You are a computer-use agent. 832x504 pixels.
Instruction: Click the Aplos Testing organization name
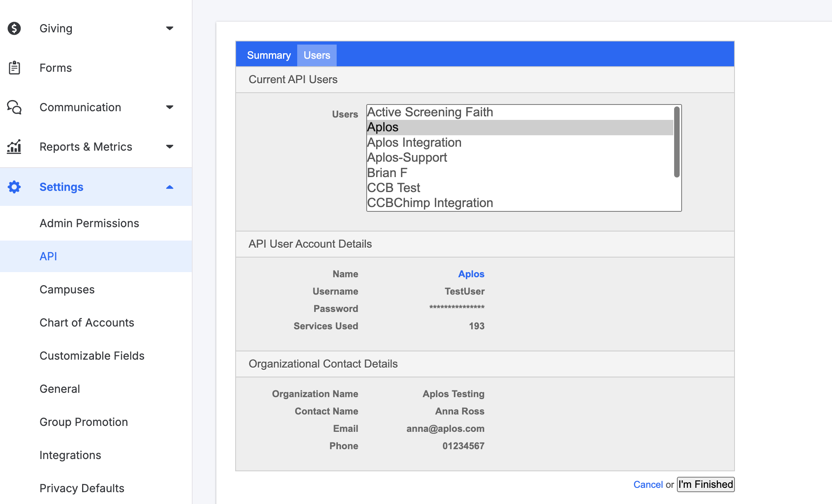pos(453,394)
